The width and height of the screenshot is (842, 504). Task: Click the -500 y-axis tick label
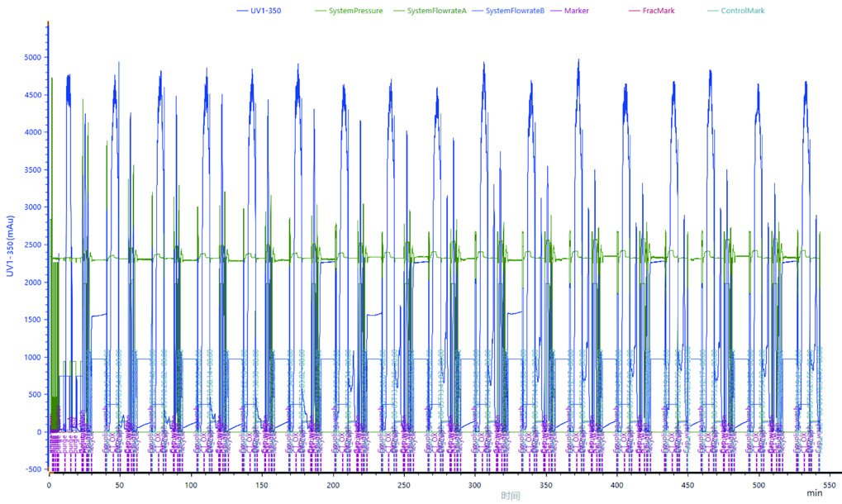[33, 469]
